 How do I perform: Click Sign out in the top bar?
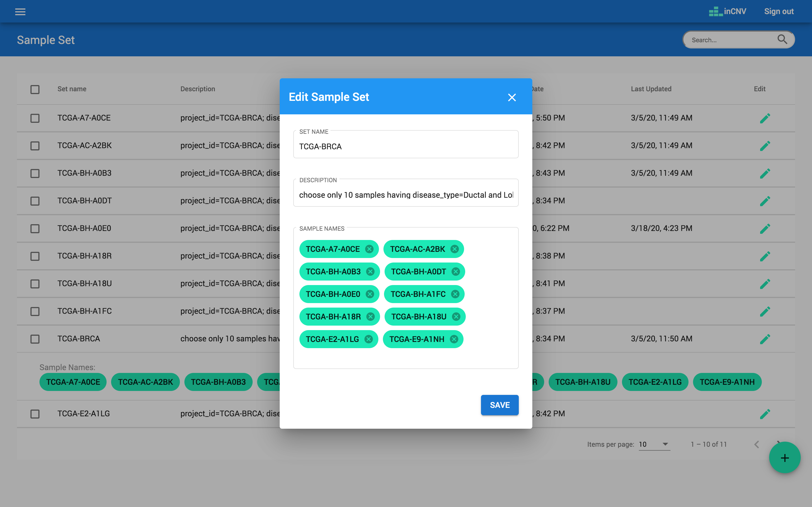[x=778, y=11]
